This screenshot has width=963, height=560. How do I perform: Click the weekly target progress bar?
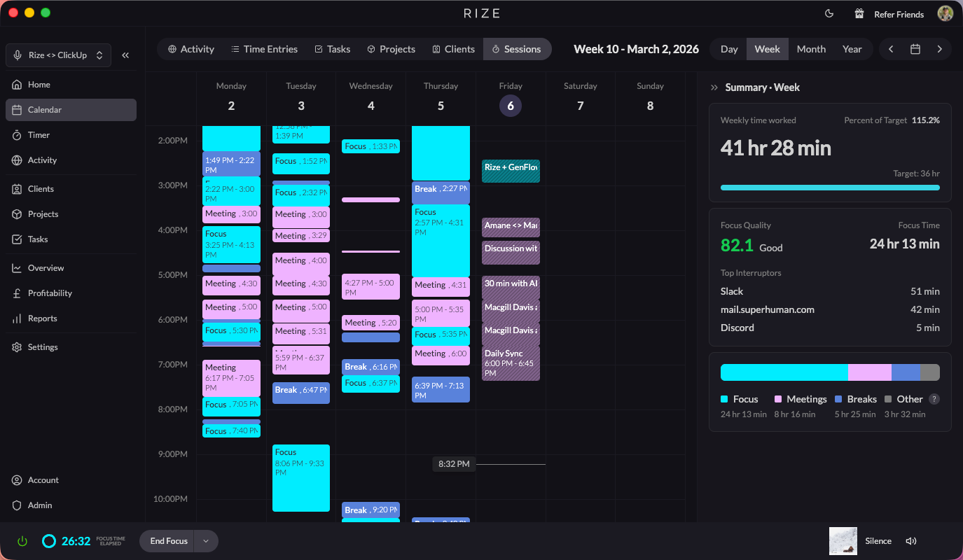click(x=830, y=188)
